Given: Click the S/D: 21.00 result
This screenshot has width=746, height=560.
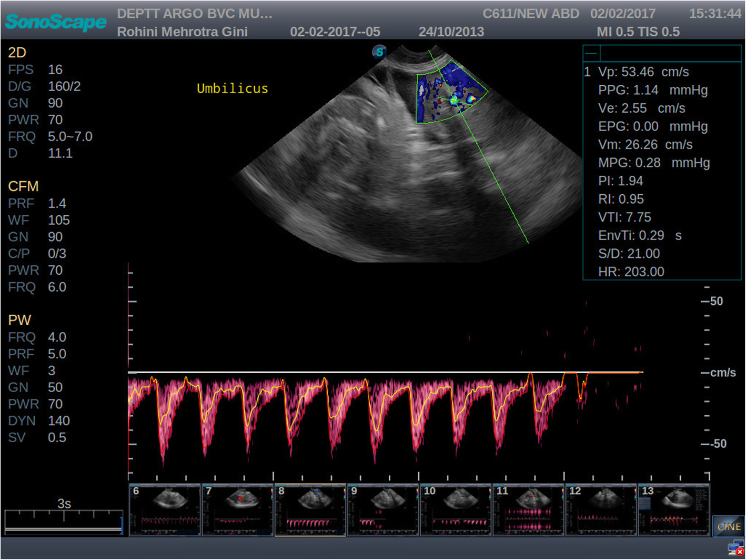Looking at the screenshot, I should click(629, 253).
